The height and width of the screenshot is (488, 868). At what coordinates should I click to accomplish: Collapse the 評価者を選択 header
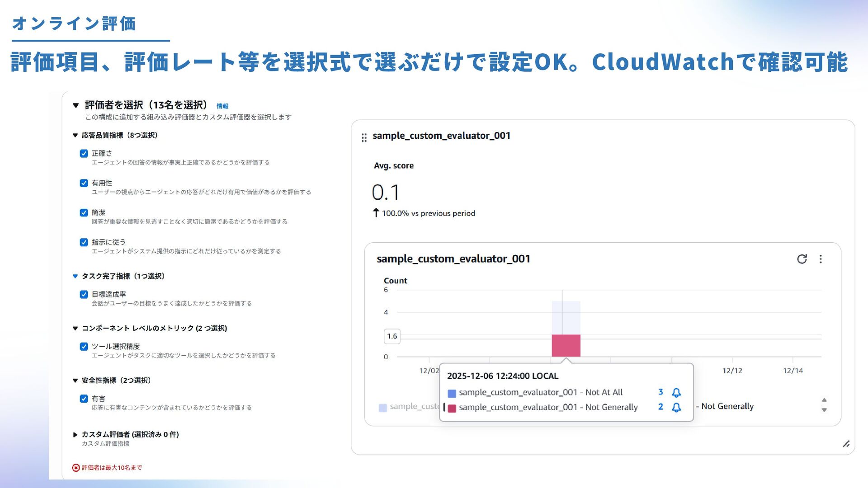click(x=75, y=105)
